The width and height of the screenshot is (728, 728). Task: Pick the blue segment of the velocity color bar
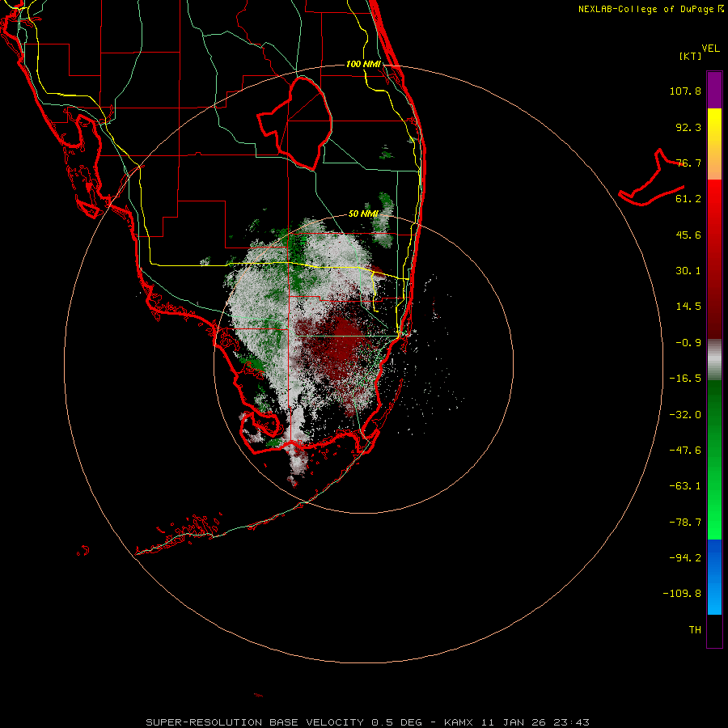714,577
